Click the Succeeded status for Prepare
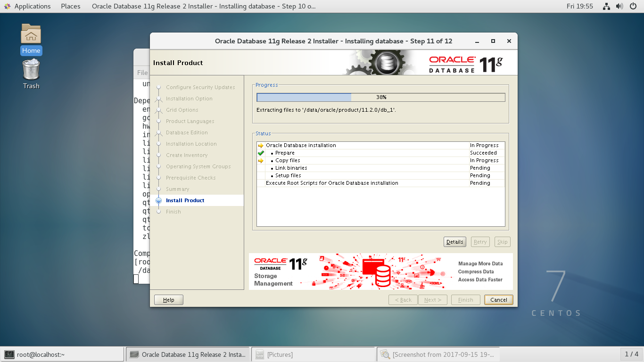The width and height of the screenshot is (644, 362). (483, 153)
